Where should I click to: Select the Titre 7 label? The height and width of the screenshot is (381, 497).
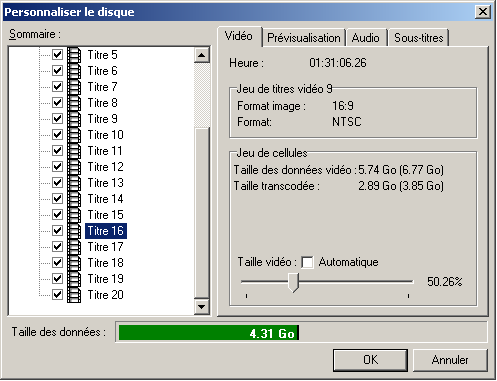(x=102, y=87)
